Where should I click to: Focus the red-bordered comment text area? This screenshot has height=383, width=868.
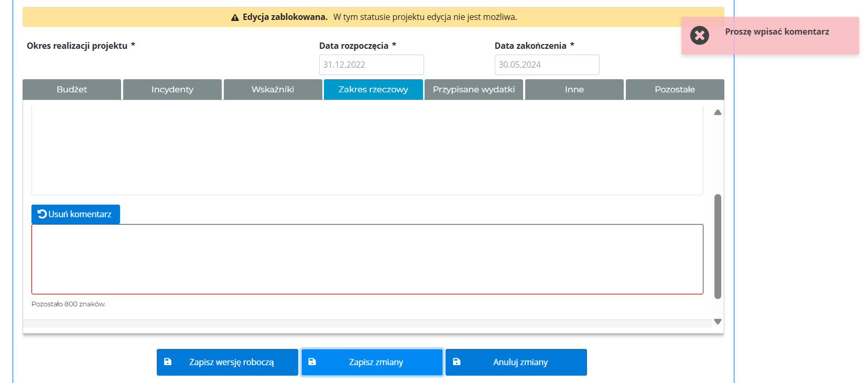[367, 259]
